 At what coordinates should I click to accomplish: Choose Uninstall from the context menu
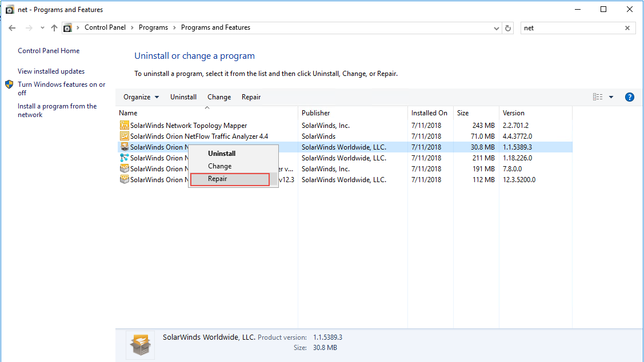(222, 153)
